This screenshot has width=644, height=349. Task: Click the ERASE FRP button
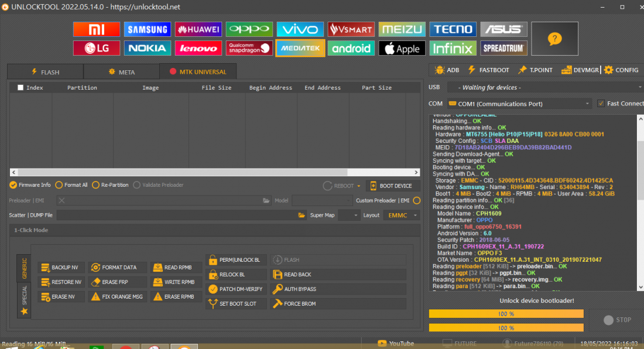[118, 282]
